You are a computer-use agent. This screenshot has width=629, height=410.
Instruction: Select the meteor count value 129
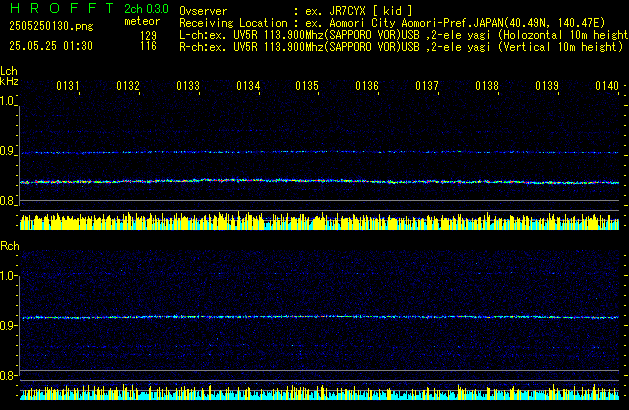[x=148, y=36]
